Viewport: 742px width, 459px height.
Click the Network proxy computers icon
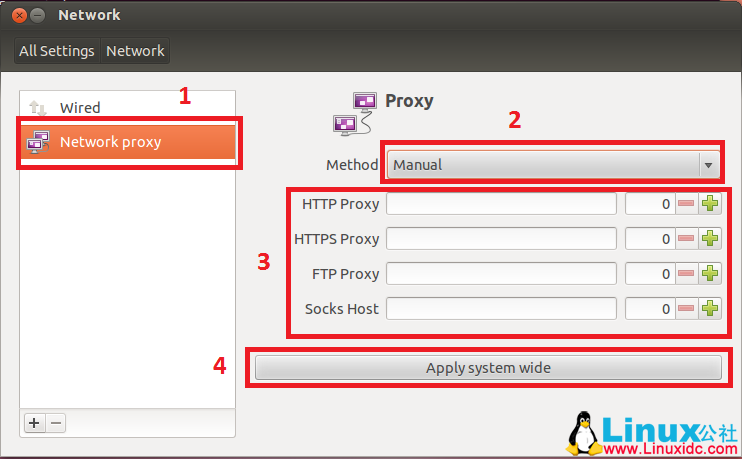point(38,142)
